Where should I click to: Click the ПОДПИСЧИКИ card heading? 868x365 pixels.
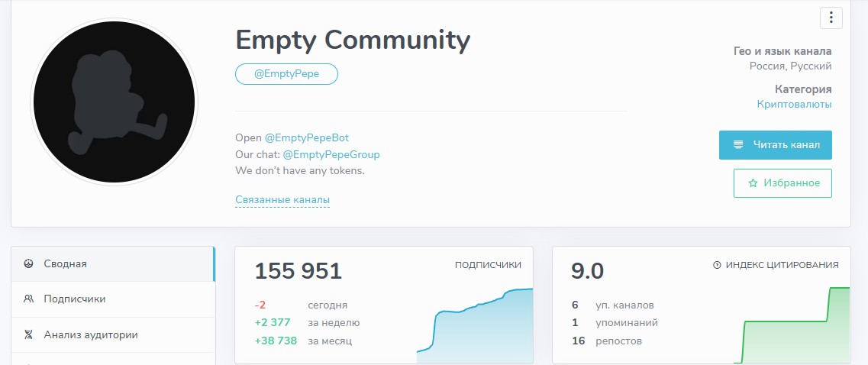pos(488,265)
